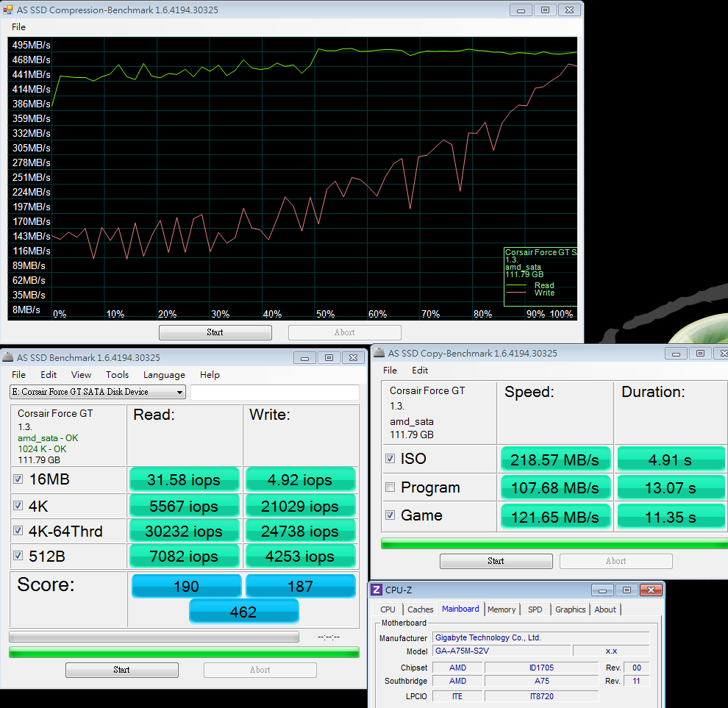Open the Language menu
The height and width of the screenshot is (708, 728).
[x=164, y=375]
